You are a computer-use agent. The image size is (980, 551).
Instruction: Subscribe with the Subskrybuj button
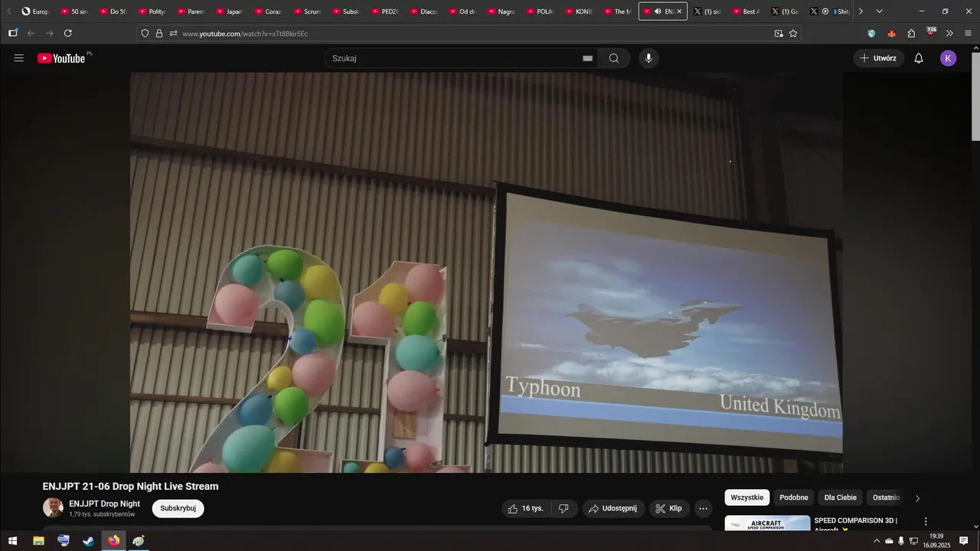(178, 508)
